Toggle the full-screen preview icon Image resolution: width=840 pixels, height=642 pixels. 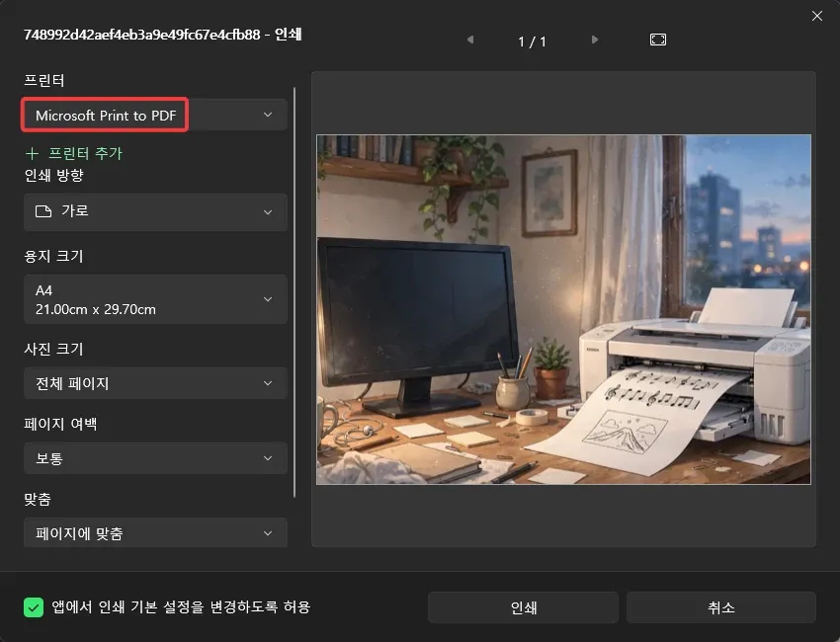[x=658, y=40]
